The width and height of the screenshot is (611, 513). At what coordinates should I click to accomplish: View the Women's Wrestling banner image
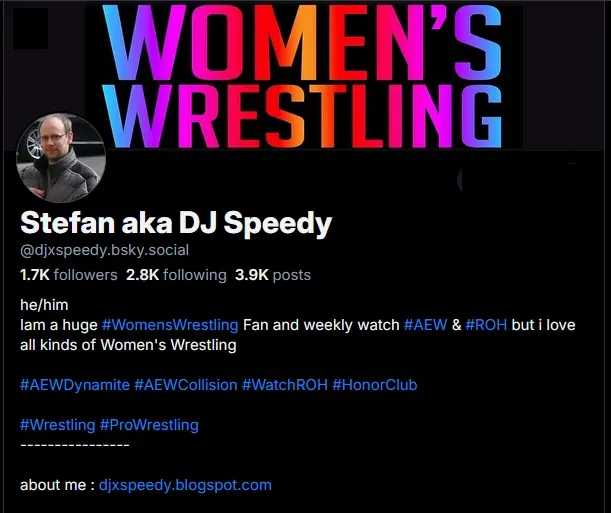pyautogui.click(x=304, y=75)
